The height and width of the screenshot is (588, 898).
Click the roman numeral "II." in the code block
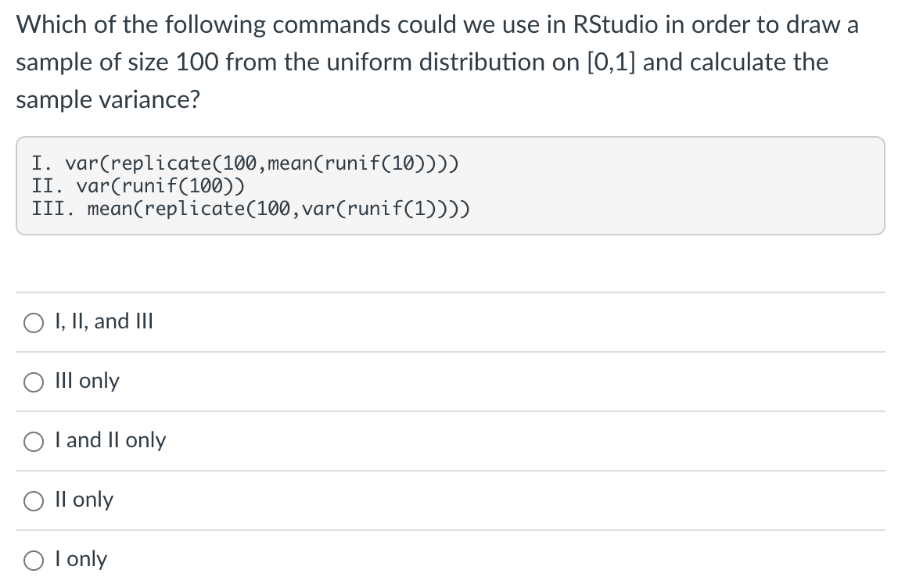pyautogui.click(x=48, y=186)
